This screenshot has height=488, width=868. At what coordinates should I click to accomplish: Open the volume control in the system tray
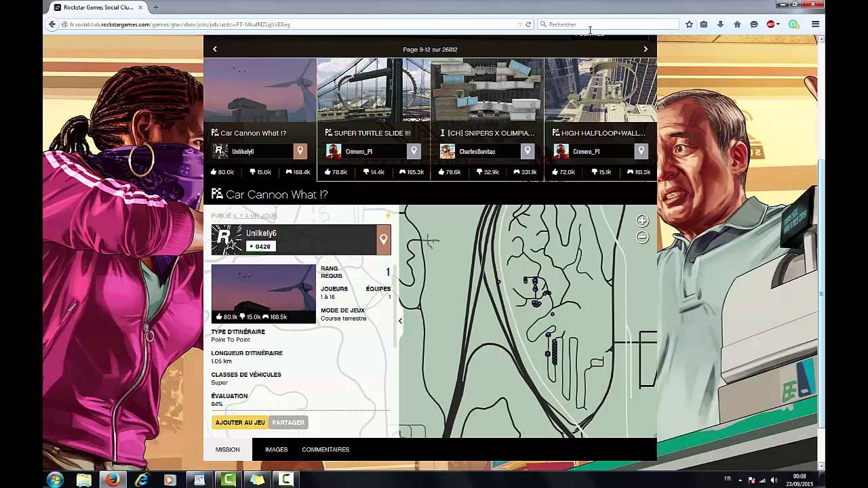774,480
